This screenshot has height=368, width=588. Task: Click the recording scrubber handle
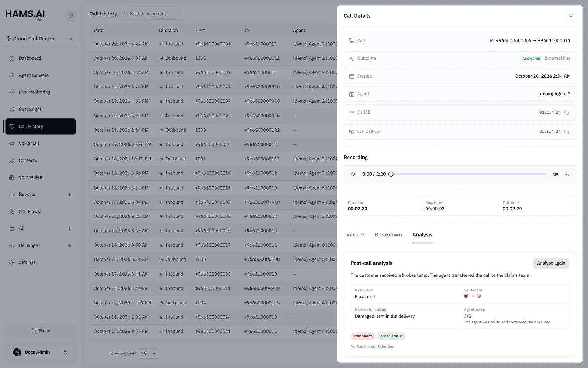click(391, 174)
